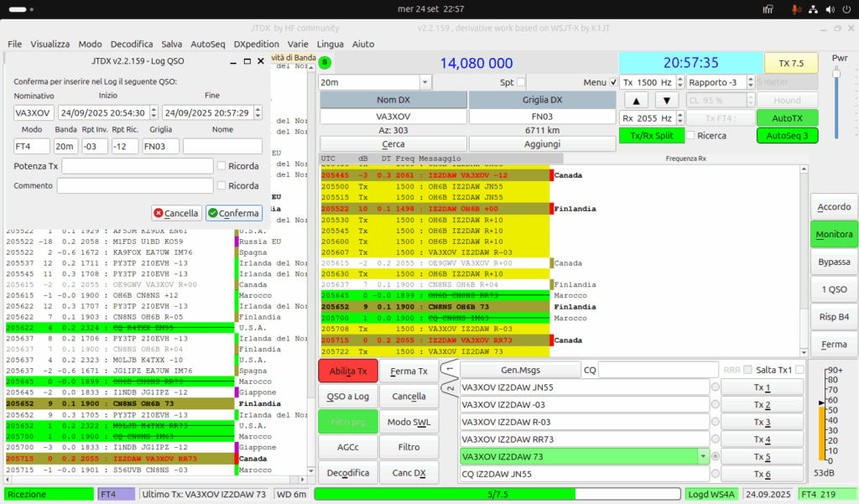
Task: Click the green S status indicator icon
Action: tap(325, 62)
